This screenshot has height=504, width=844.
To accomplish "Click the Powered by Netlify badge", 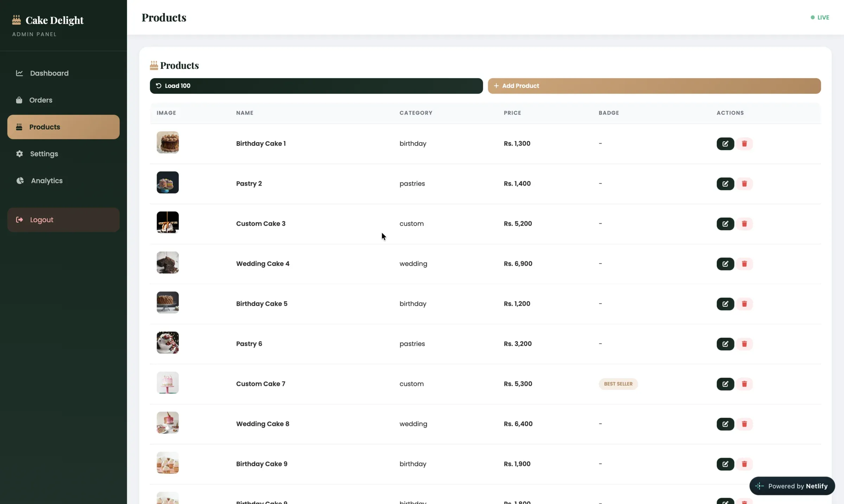I will click(792, 486).
